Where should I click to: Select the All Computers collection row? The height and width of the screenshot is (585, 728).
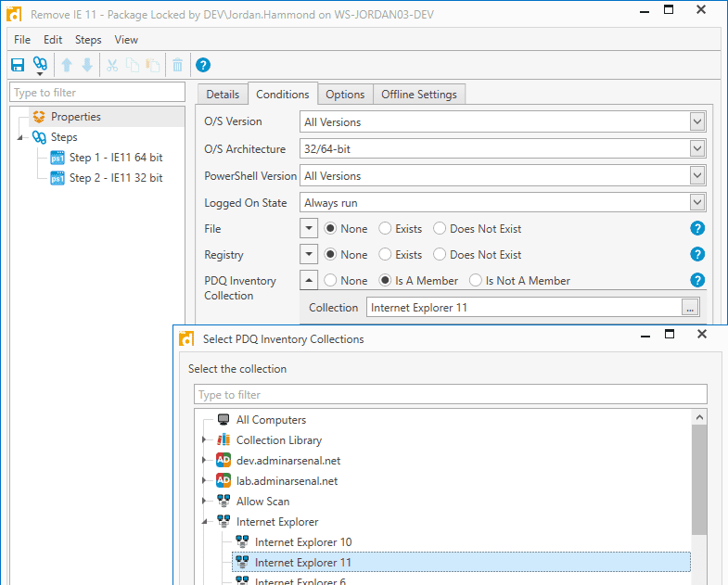pyautogui.click(x=271, y=420)
